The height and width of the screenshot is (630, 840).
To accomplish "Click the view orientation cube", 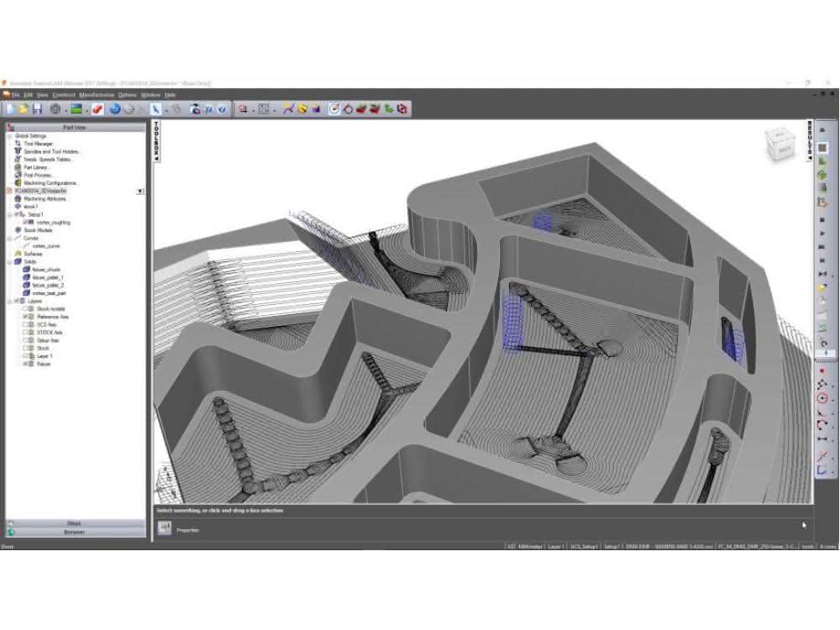I will point(780,144).
